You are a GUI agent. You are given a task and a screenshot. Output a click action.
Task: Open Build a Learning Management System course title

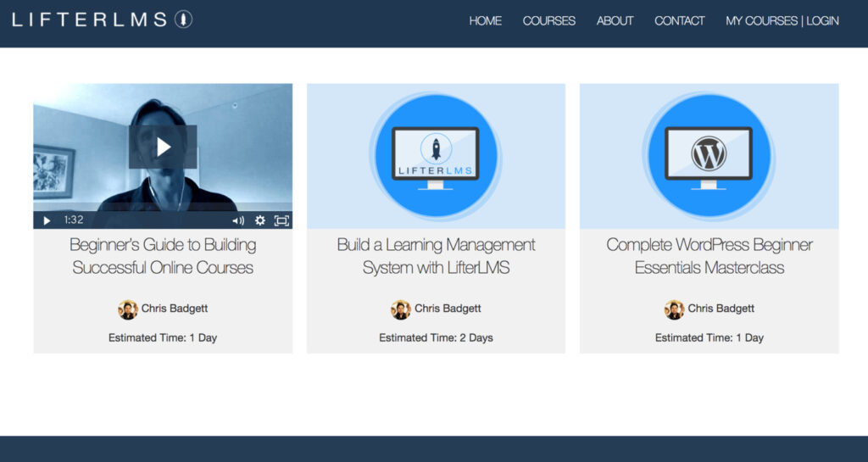click(436, 256)
